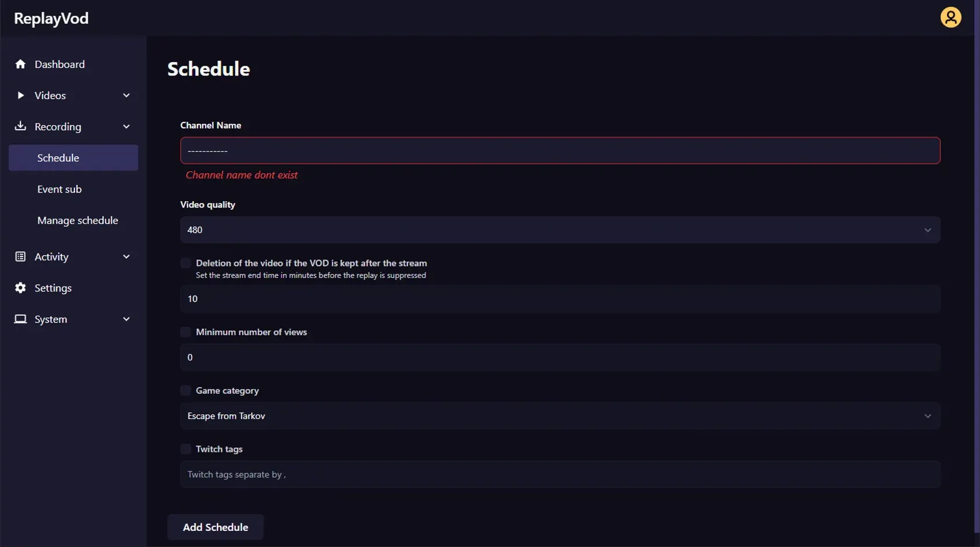Click the Videos play icon
The width and height of the screenshot is (980, 547).
tap(21, 95)
